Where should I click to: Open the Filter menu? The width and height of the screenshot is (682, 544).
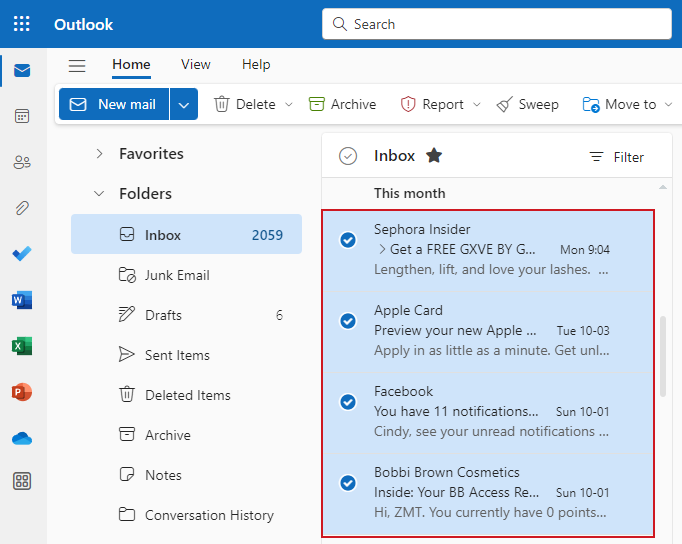(616, 157)
